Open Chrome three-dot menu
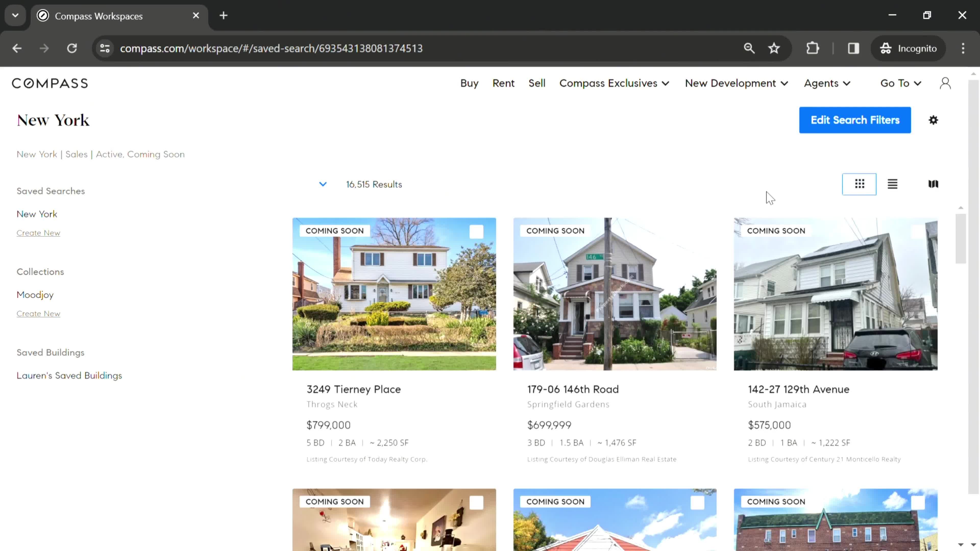 pos(963,48)
